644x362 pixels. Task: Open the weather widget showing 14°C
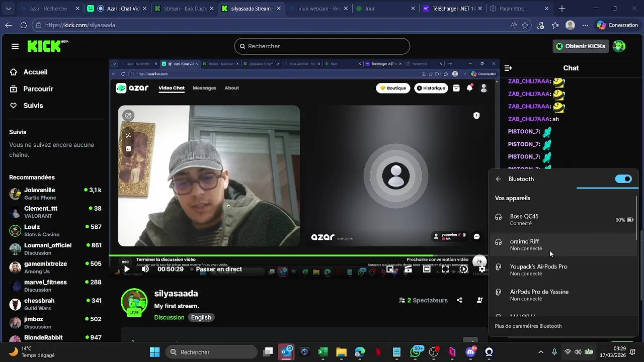(32, 352)
